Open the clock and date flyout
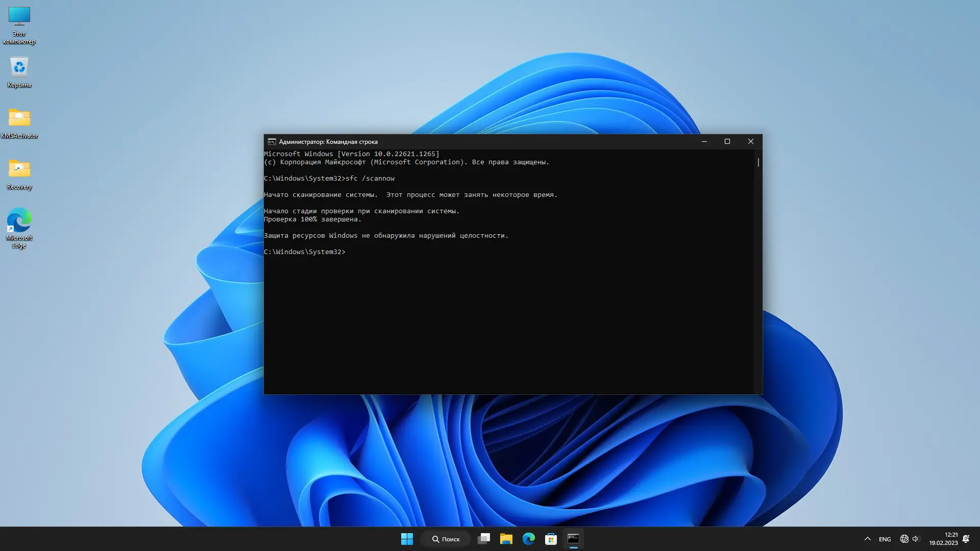Screen dimensions: 980x551 pos(943,539)
